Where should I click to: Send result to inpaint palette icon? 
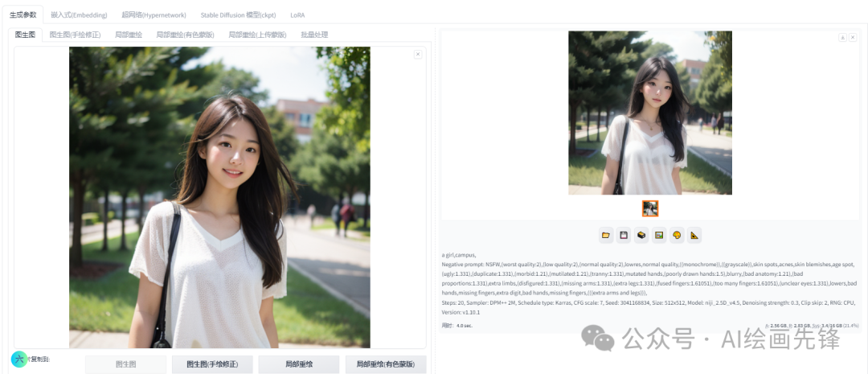[677, 236]
